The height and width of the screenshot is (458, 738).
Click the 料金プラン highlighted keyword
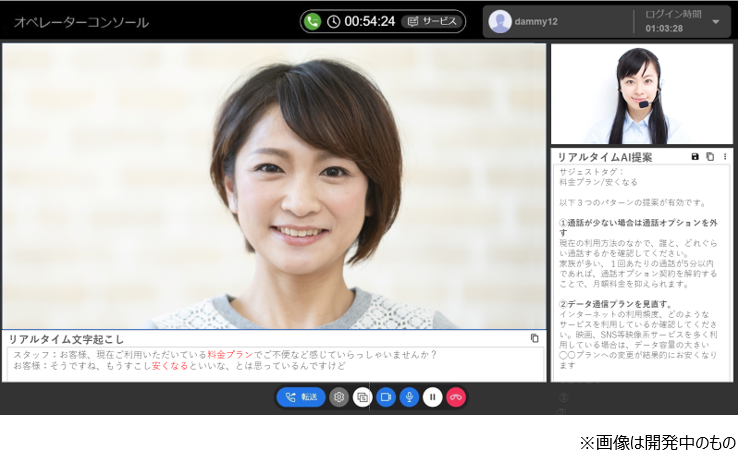pos(230,355)
